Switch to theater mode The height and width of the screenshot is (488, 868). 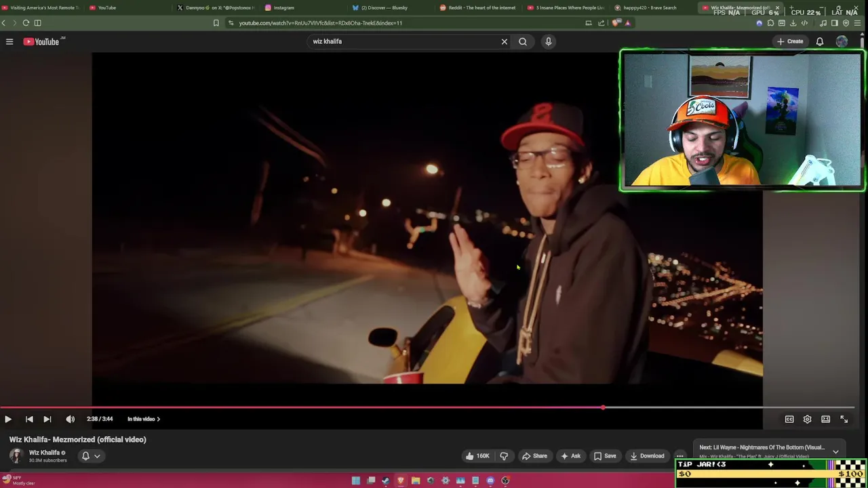[826, 419]
